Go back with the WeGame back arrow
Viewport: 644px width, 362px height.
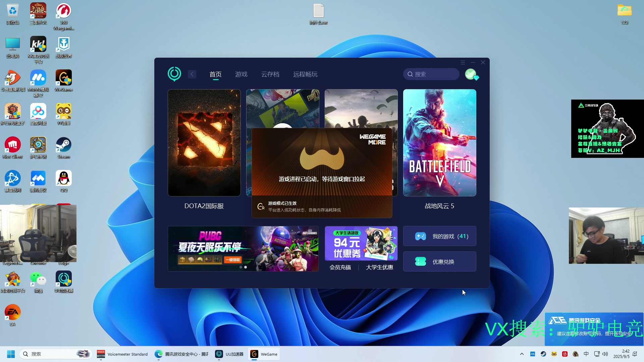[x=192, y=74]
